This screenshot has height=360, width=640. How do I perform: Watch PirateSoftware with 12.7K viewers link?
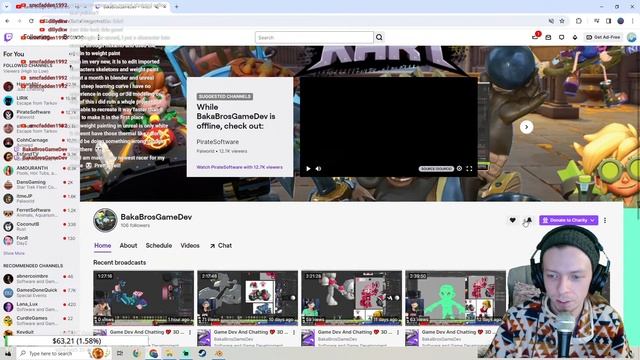coord(240,167)
